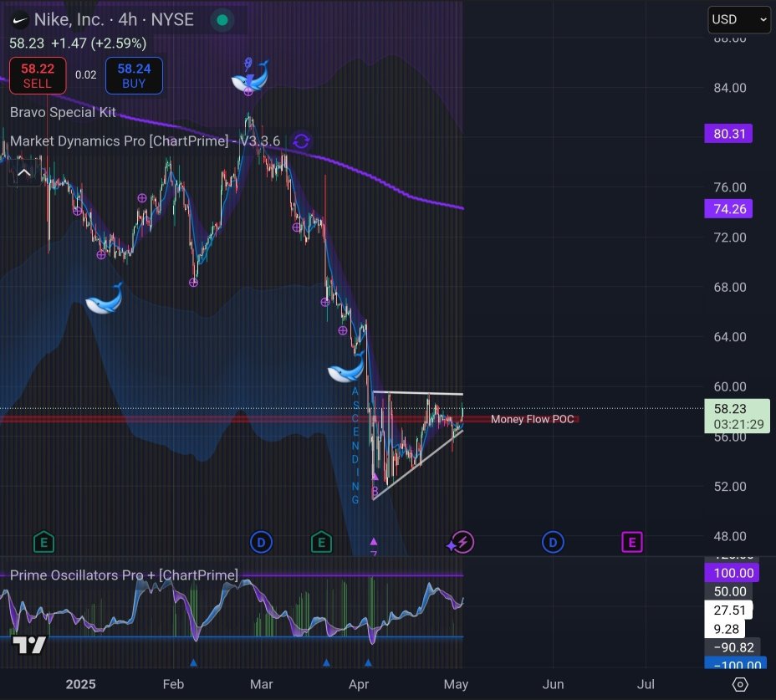Open the Nike, Inc. symbol title
Screen dimensions: 776x700
114,20
